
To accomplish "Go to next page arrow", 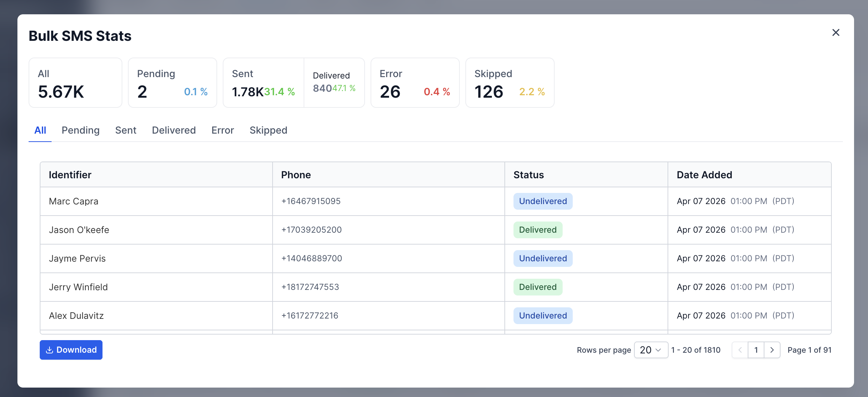I will click(x=772, y=350).
